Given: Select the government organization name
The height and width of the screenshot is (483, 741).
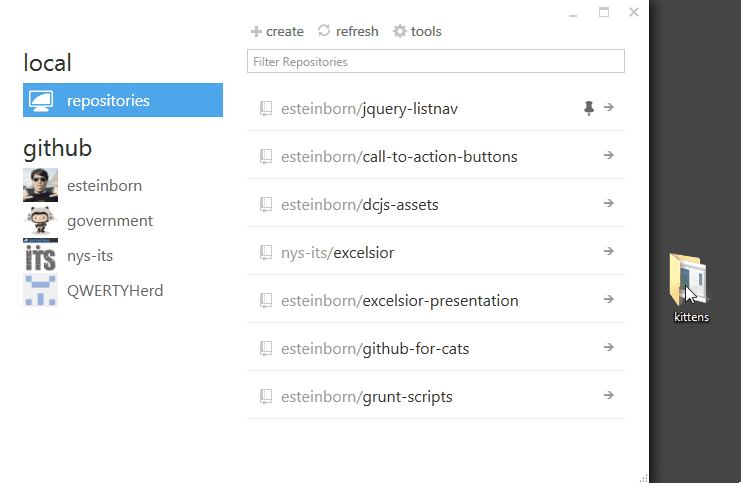Looking at the screenshot, I should (110, 221).
